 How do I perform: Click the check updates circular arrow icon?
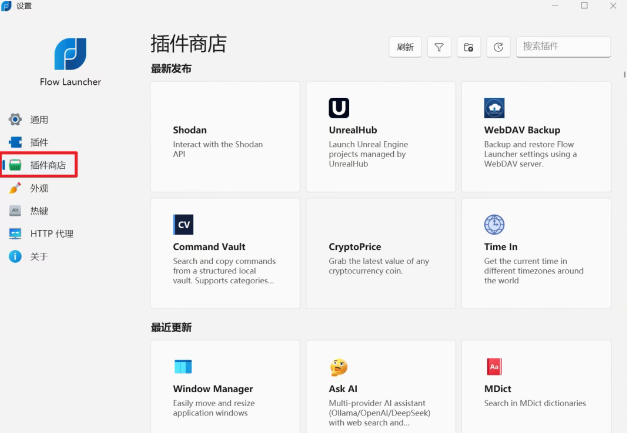498,47
